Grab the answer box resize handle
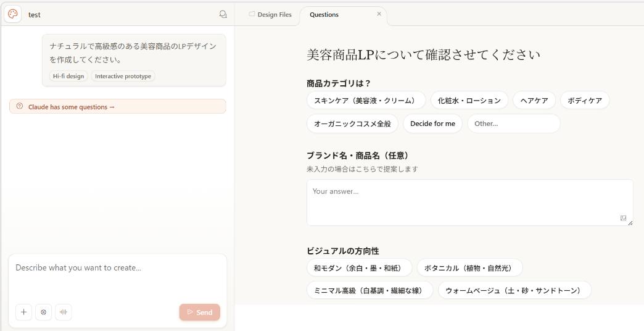The width and height of the screenshot is (644, 331). [630, 222]
